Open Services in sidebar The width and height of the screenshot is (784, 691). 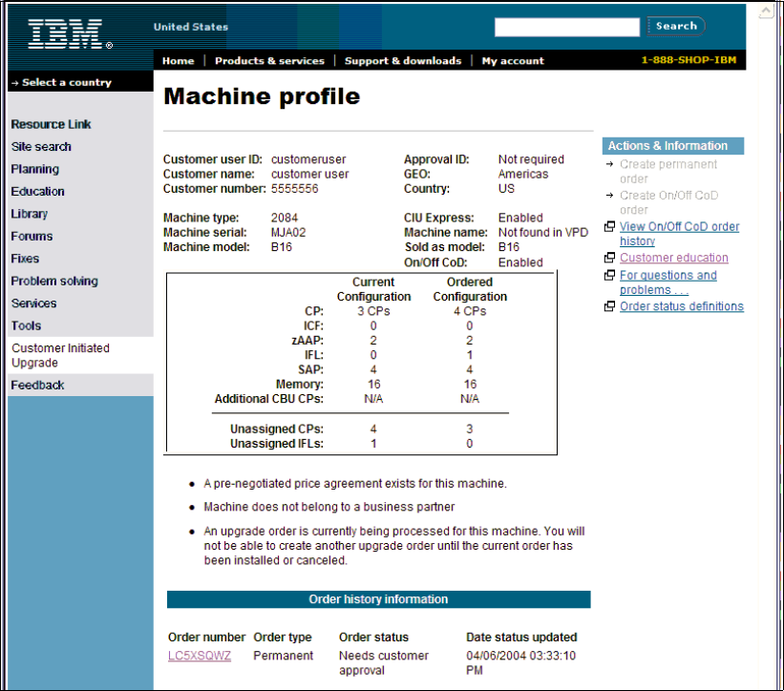(33, 304)
